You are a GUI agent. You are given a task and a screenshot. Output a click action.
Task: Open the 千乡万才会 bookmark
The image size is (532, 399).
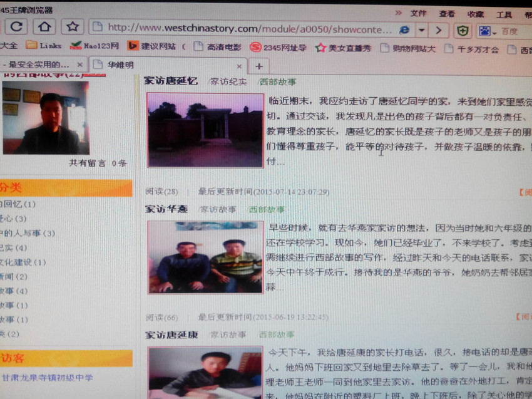tap(472, 49)
